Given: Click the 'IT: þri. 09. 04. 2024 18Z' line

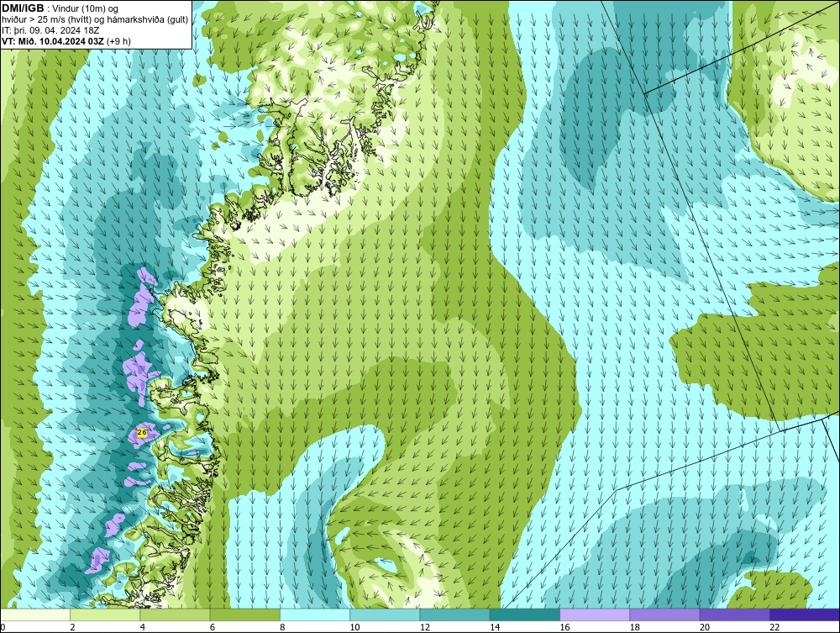Looking at the screenshot, I should (50, 30).
